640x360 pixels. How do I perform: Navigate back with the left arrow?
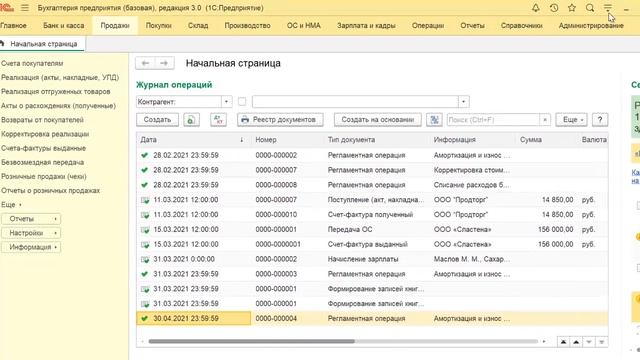(145, 63)
